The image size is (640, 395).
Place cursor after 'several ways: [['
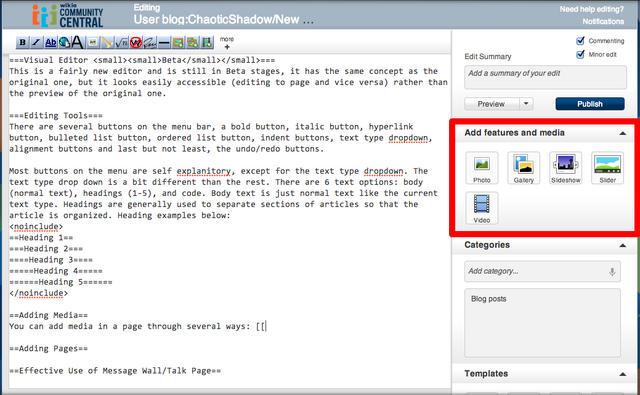click(266, 326)
